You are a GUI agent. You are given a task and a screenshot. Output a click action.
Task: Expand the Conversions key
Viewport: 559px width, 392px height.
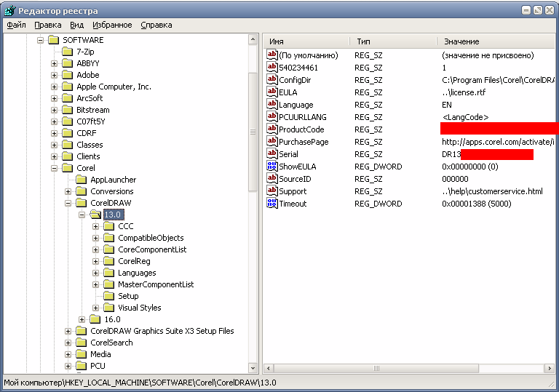click(68, 192)
